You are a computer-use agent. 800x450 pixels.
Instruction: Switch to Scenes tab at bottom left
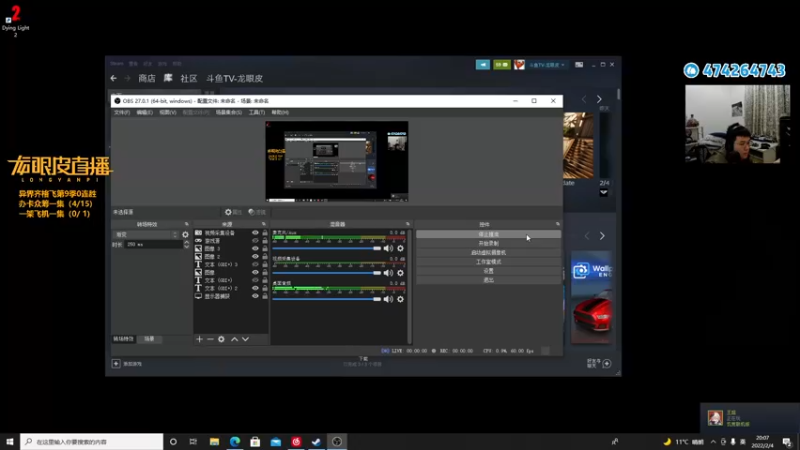[149, 339]
